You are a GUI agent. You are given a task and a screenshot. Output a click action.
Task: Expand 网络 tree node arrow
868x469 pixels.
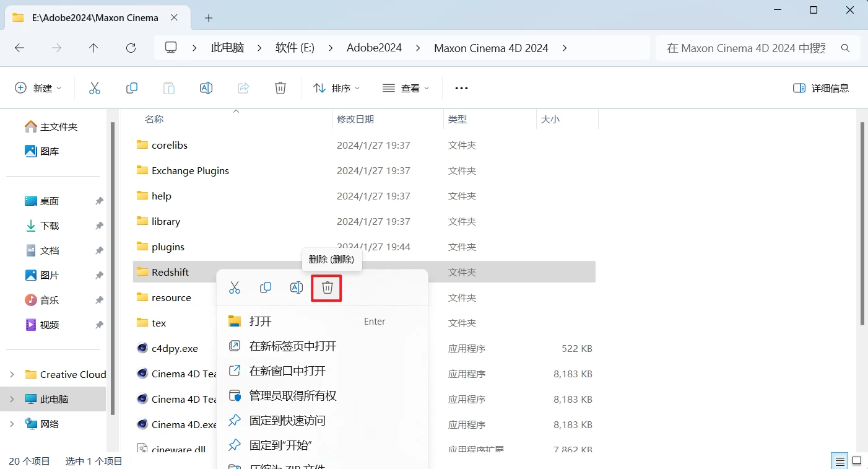[x=12, y=424]
